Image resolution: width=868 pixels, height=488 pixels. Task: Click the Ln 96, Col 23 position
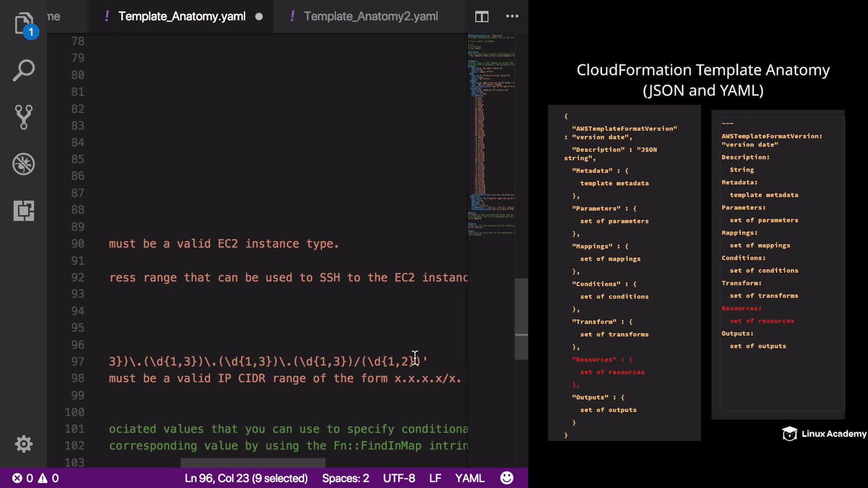pos(246,478)
